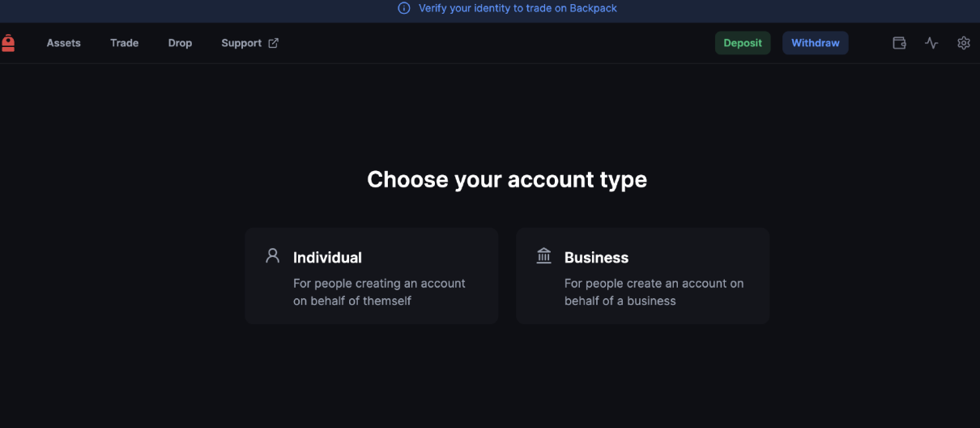Open the Trade menu item

point(124,43)
